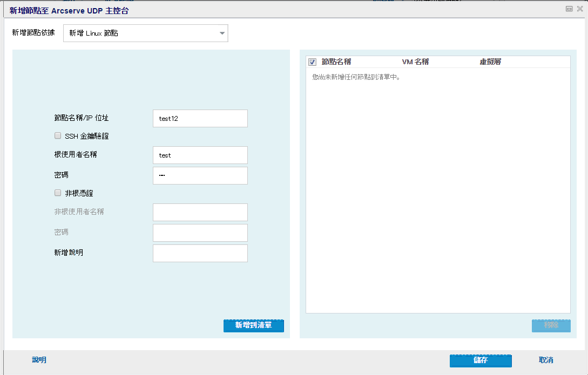The height and width of the screenshot is (375, 588).
Task: Click the 移除 button
Action: pyautogui.click(x=551, y=325)
